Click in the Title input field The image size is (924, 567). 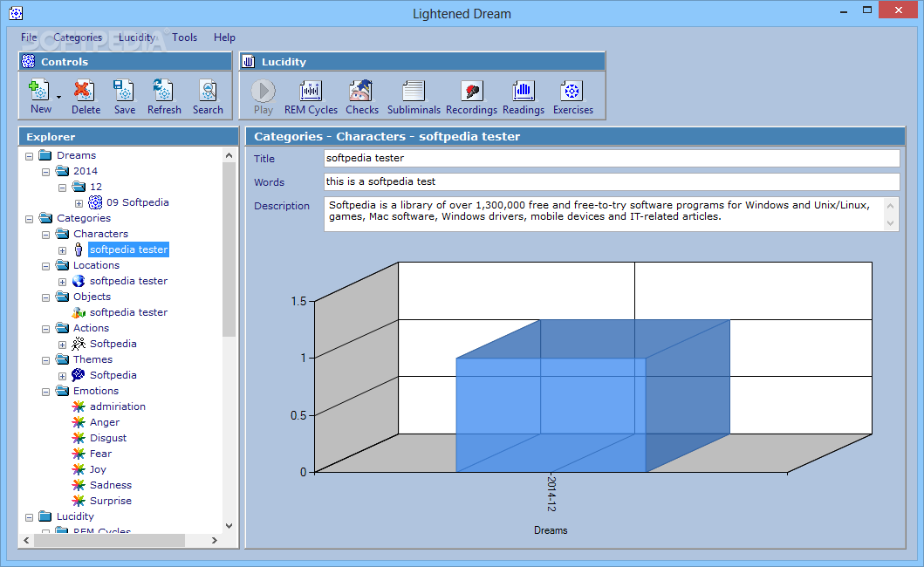point(612,158)
